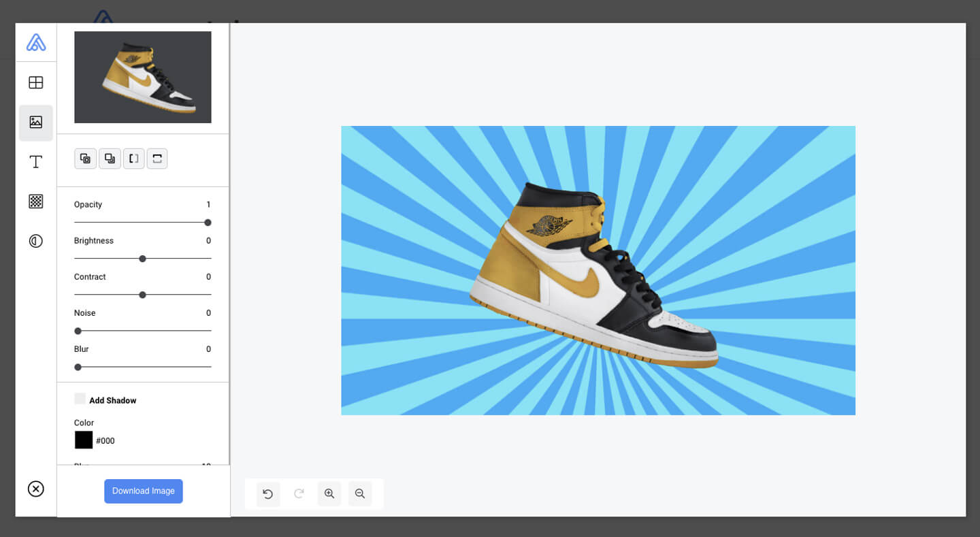Click the Download Image button
The height and width of the screenshot is (537, 980).
144,491
